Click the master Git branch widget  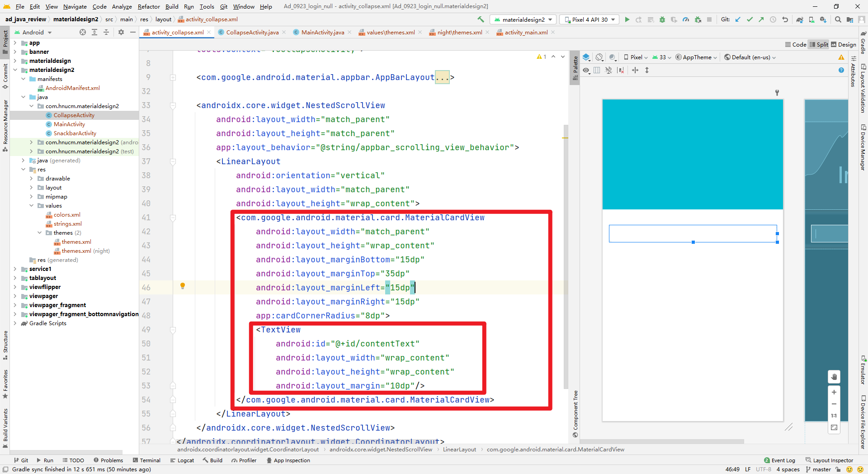(818, 469)
